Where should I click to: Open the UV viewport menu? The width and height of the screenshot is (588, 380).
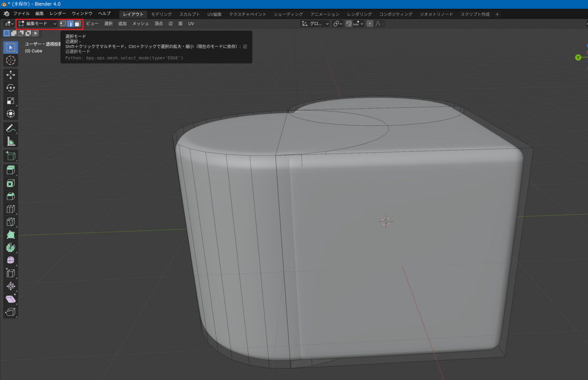[191, 24]
